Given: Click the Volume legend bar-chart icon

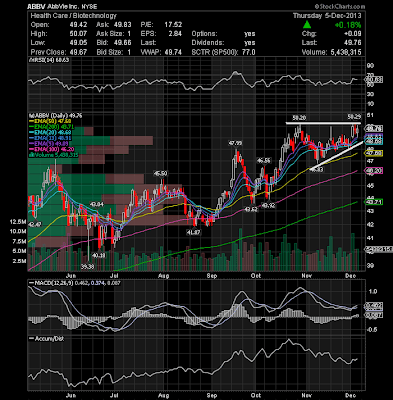Looking at the screenshot, I should pos(32,155).
